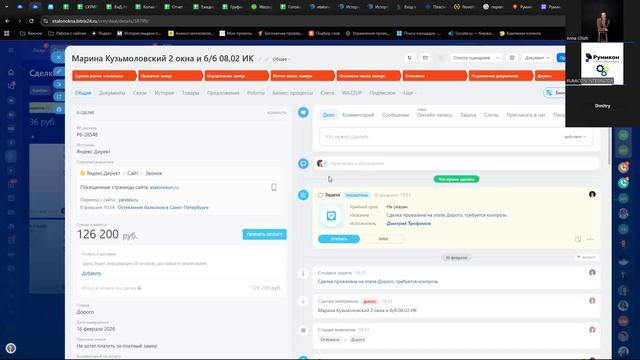
Task: Open the действия dropdown in the activity editor
Action: pos(575,137)
